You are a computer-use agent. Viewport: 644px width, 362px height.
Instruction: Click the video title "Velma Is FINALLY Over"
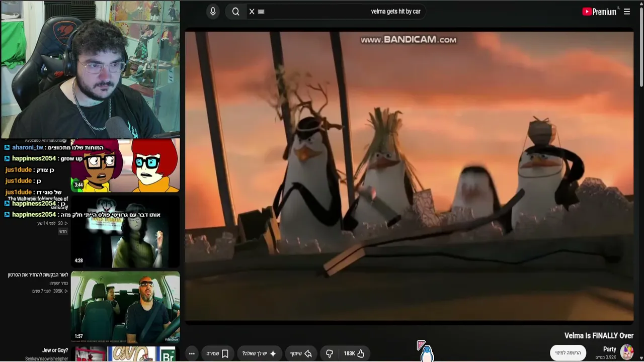pyautogui.click(x=599, y=335)
